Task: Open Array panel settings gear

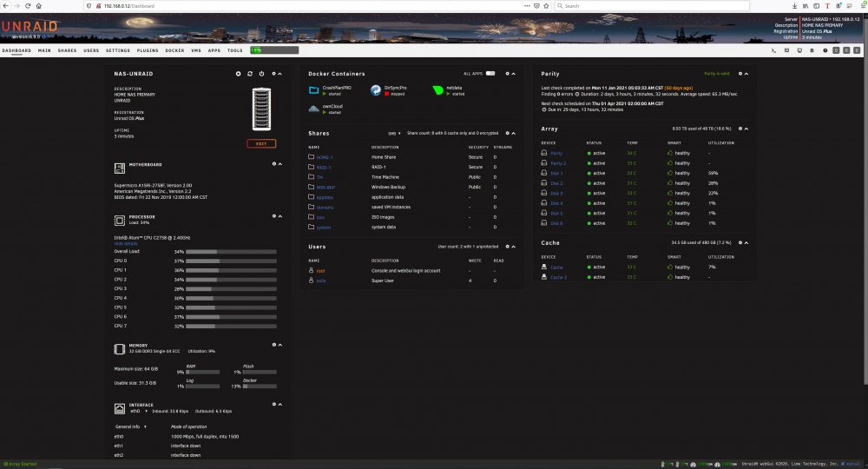Action: coord(740,129)
